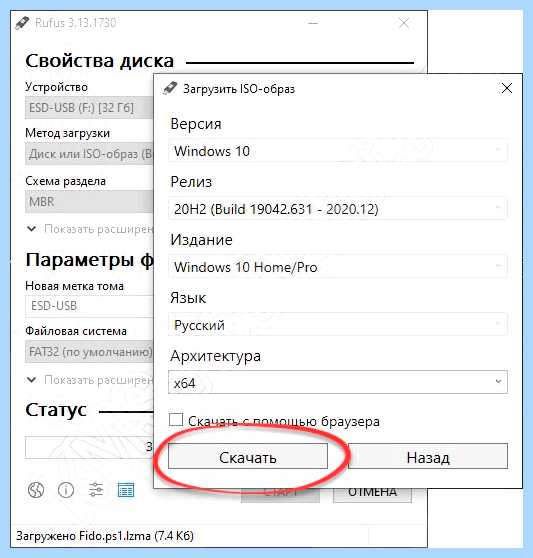Open the settings sliders icon in Rufus
This screenshot has width=533, height=558.
(96, 490)
